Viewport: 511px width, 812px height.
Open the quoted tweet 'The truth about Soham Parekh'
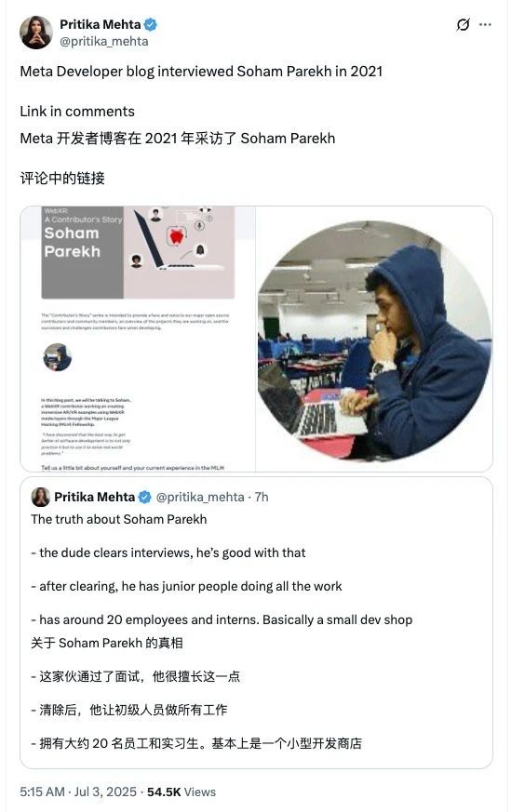(256, 622)
